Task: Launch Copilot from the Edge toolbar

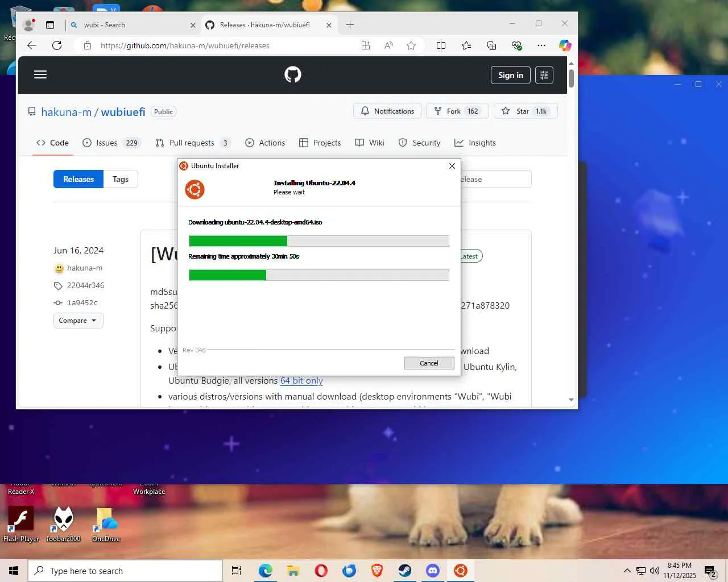Action: (565, 45)
